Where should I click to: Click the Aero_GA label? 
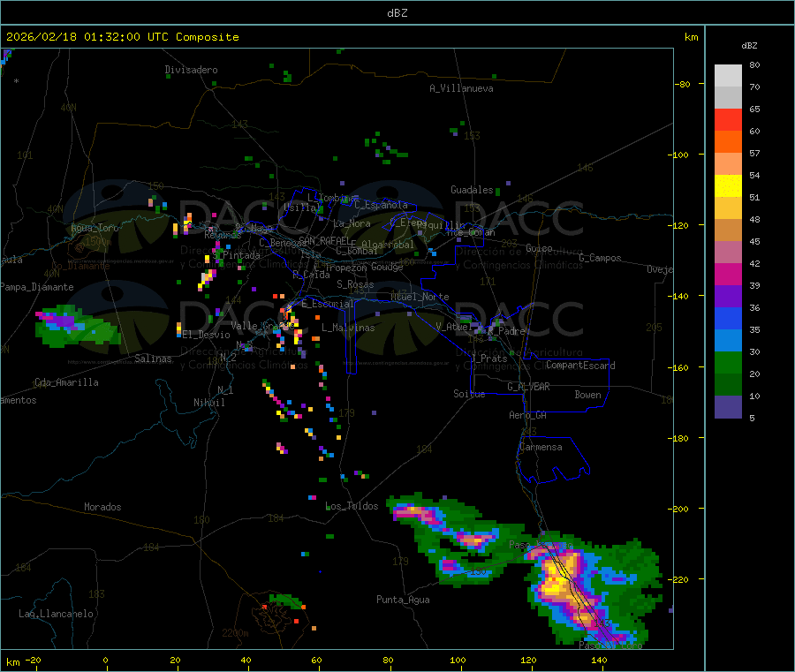pyautogui.click(x=528, y=415)
